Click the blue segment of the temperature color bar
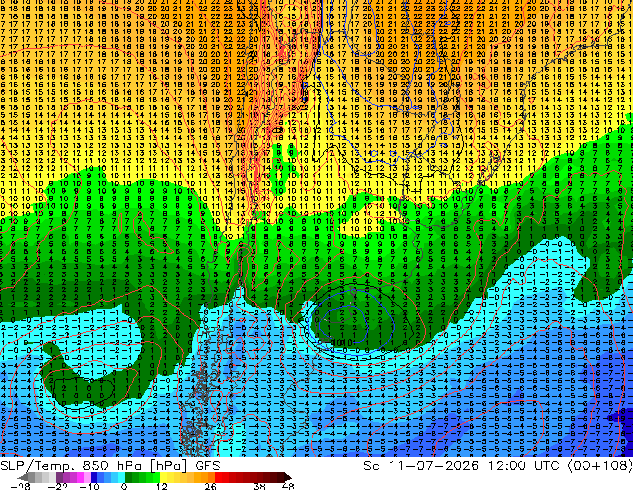Screen dimensions: 634x490 click(108, 477)
